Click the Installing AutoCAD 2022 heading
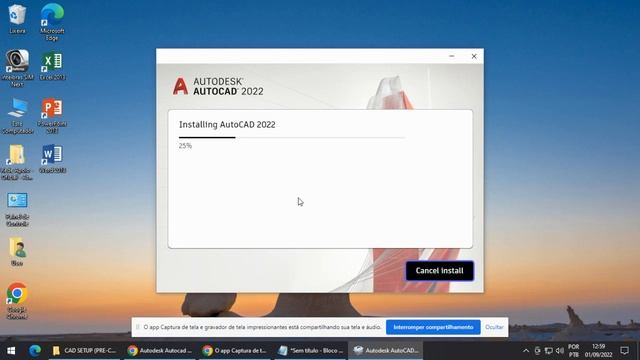The width and height of the screenshot is (640, 360). (x=227, y=124)
